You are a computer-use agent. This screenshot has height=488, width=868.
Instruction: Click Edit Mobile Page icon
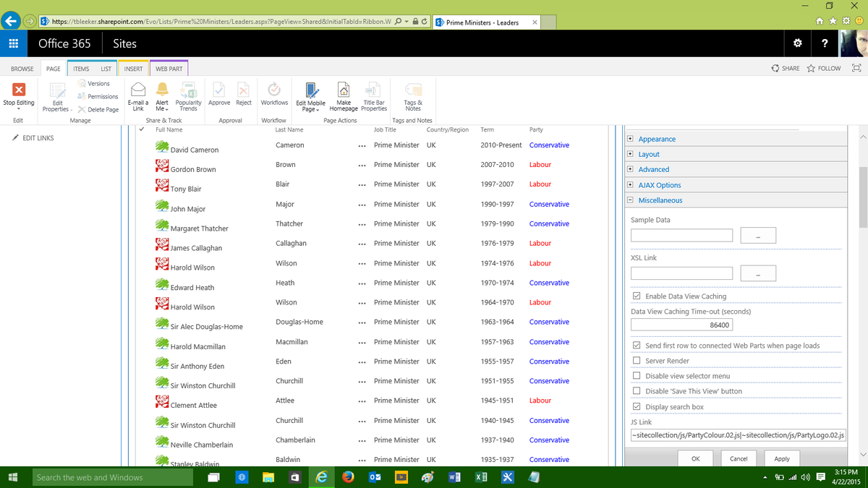click(x=312, y=90)
